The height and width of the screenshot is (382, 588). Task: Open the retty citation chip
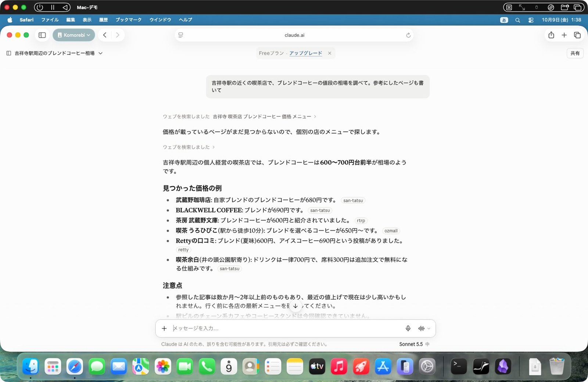click(183, 250)
